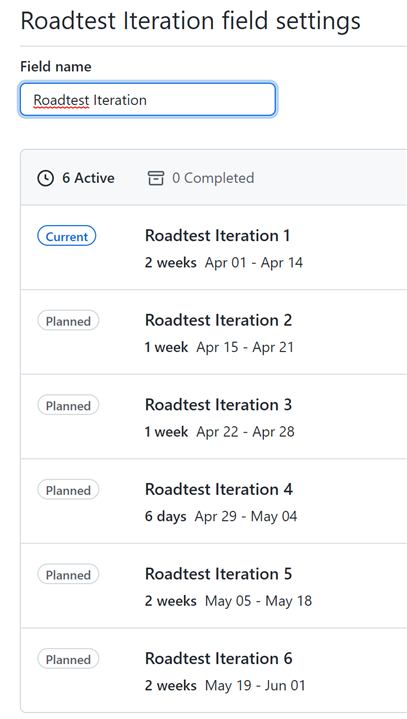Open the May 19 - Jun 01 date range
This screenshot has height=719, width=407.
(x=255, y=686)
